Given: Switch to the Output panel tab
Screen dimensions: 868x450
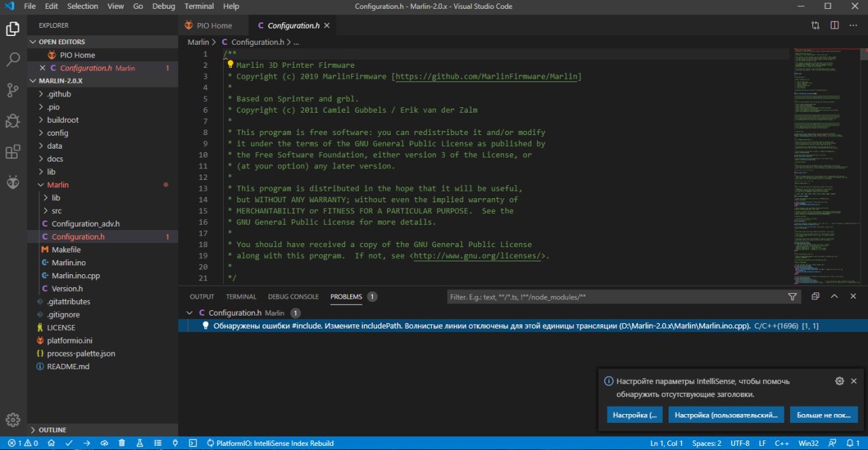Looking at the screenshot, I should (x=201, y=297).
